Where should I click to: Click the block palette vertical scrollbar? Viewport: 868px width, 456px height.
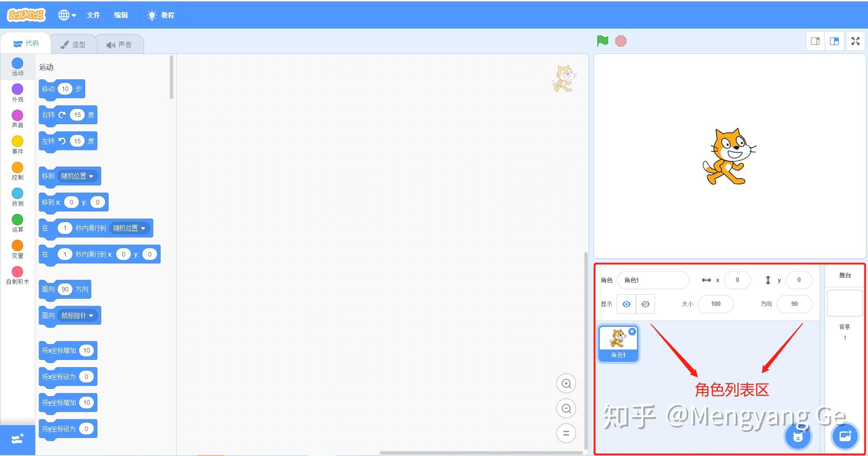pos(172,77)
